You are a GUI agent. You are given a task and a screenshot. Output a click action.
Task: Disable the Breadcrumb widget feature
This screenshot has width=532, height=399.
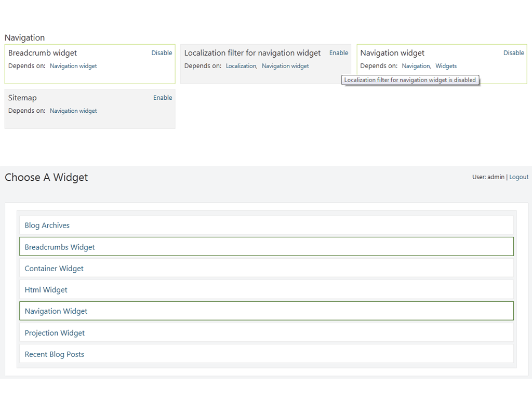(x=162, y=53)
